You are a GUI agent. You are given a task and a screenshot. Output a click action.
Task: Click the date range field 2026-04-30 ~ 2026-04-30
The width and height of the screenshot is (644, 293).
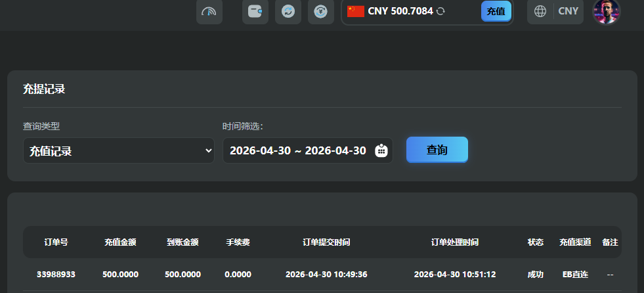308,150
